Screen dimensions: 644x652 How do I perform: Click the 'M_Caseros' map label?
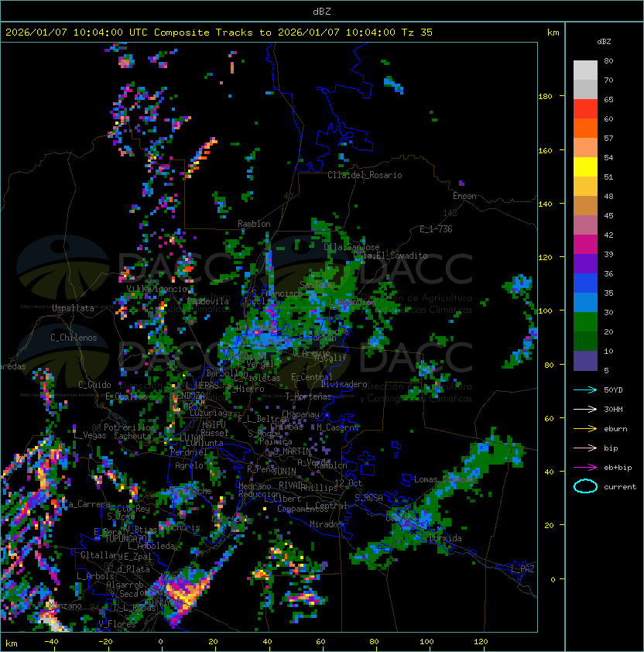coord(337,427)
